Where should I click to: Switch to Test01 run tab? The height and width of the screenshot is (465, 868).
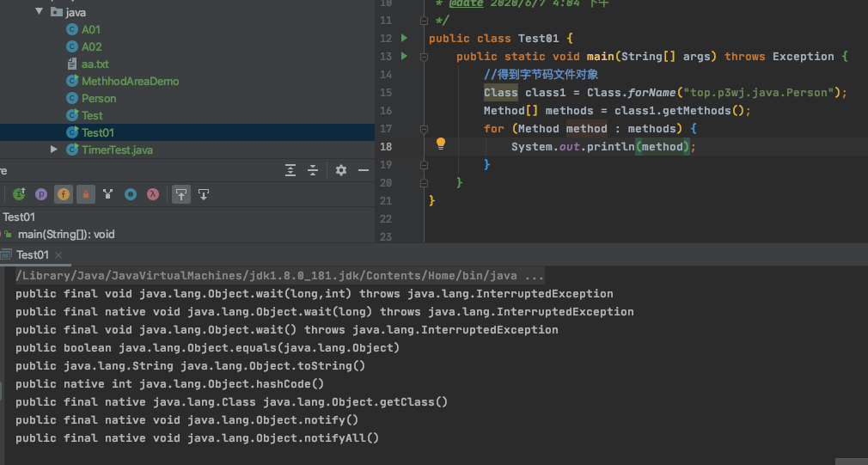click(x=32, y=254)
